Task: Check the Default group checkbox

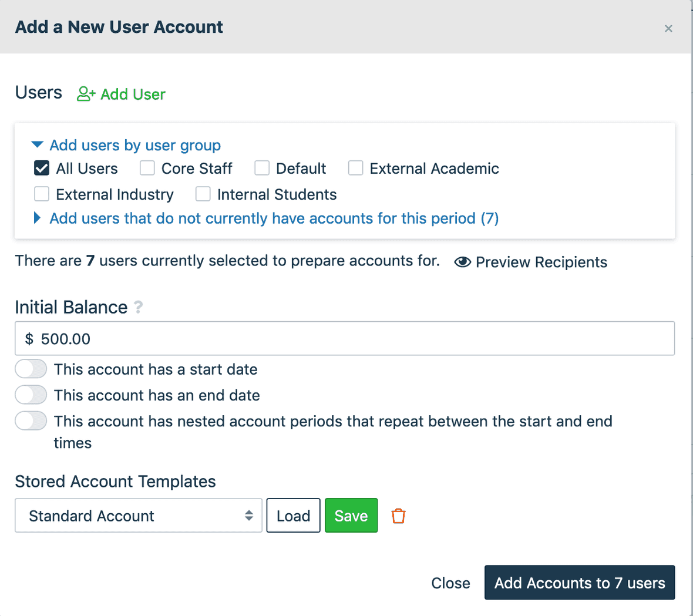Action: point(262,168)
